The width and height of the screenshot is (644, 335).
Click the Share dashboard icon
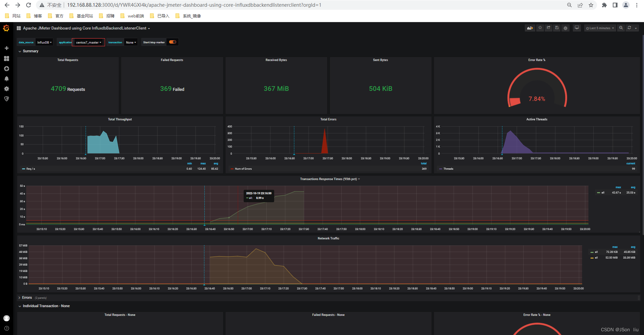coord(548,28)
